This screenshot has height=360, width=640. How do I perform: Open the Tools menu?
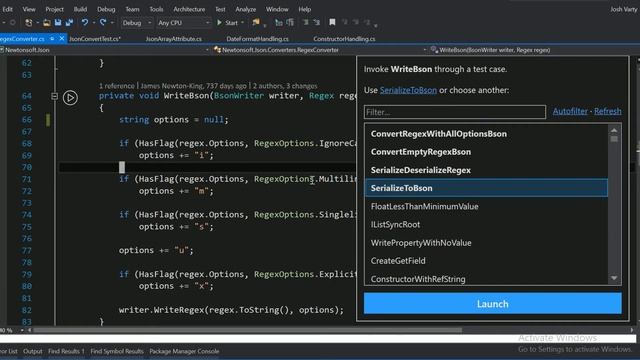[x=156, y=9]
